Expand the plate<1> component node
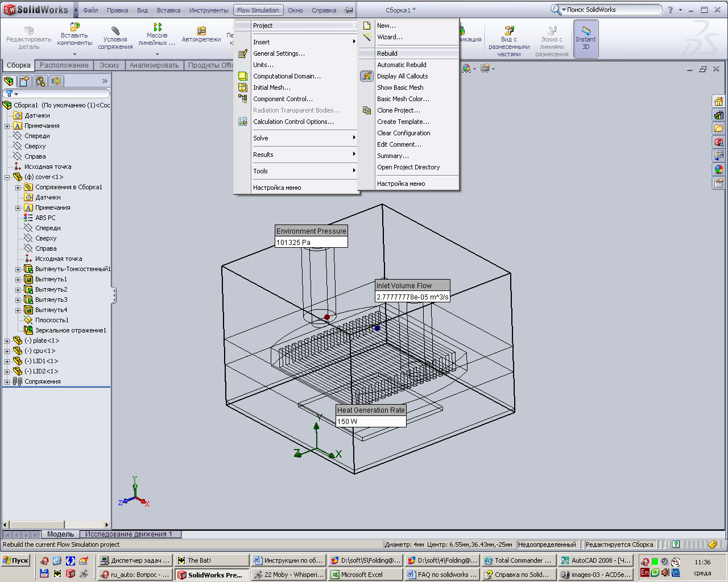Screen dimensions: 728x582 [7, 340]
